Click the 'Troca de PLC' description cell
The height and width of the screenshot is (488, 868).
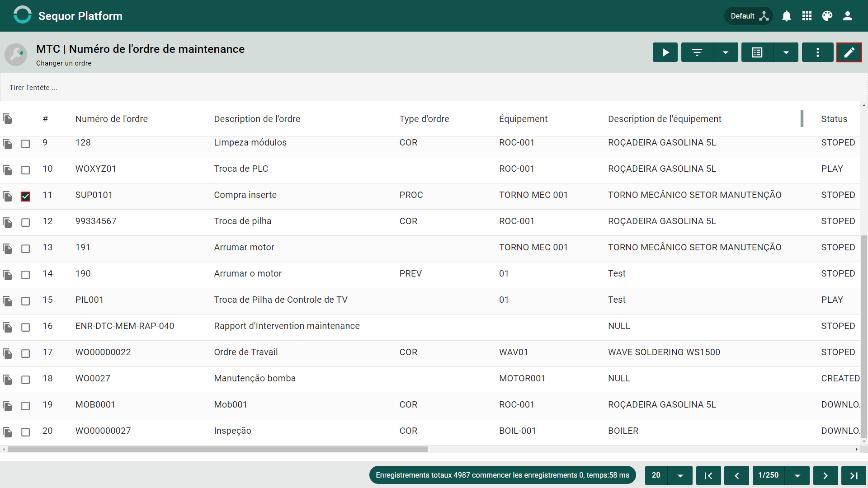pos(241,169)
